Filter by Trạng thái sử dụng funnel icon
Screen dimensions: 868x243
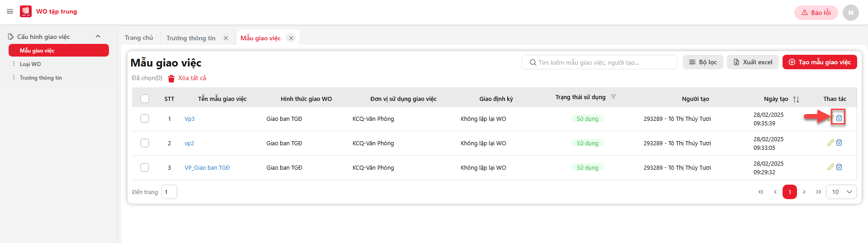(613, 97)
